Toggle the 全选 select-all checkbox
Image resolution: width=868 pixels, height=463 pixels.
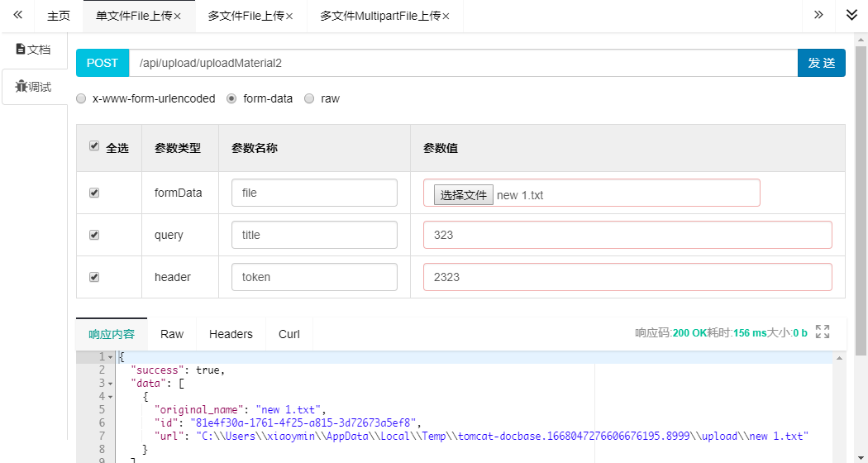coord(94,146)
